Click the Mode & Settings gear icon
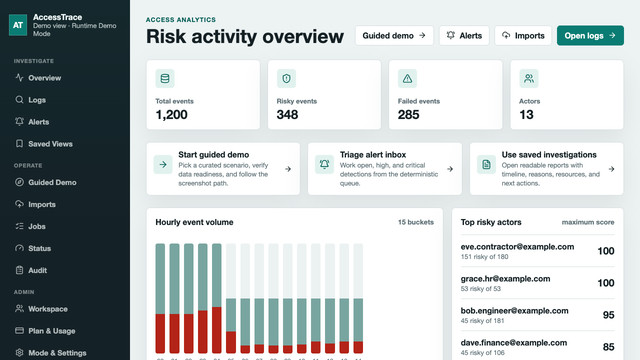The image size is (640, 360). tap(19, 353)
